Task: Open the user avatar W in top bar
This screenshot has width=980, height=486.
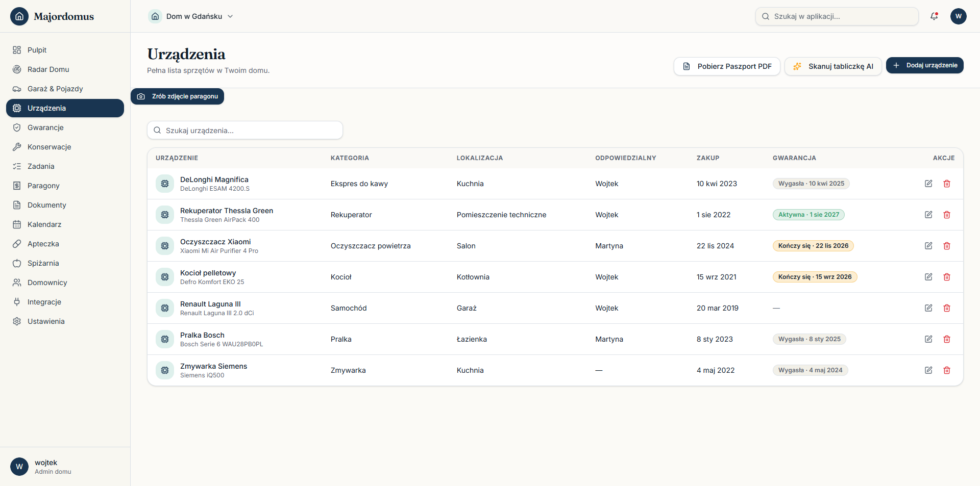Action: click(959, 16)
